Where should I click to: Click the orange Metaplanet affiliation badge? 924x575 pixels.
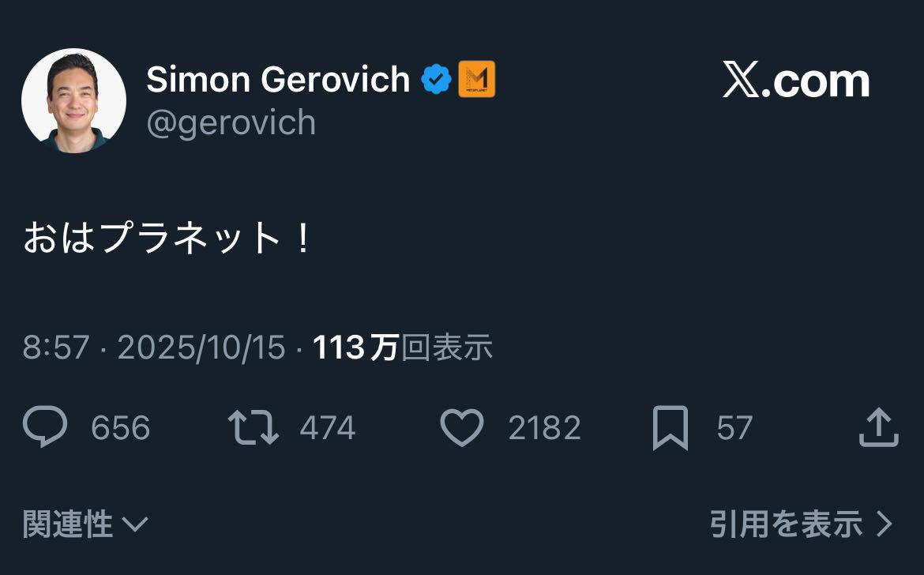476,78
